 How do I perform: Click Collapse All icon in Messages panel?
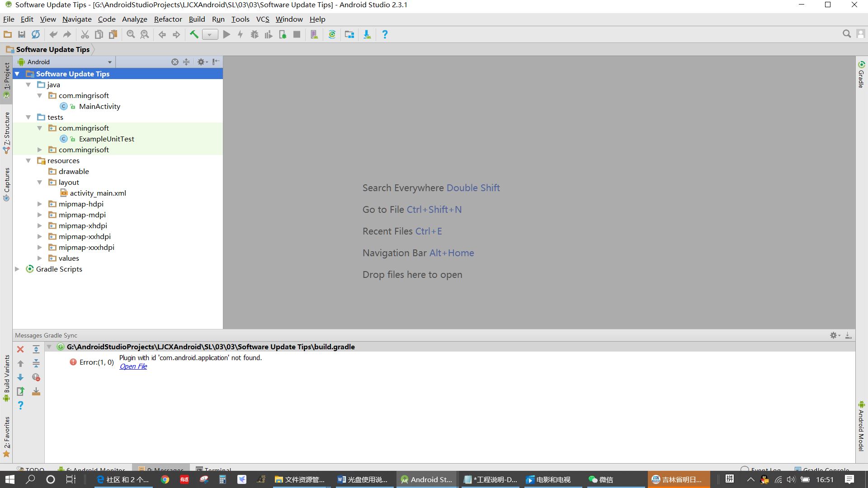tap(36, 363)
